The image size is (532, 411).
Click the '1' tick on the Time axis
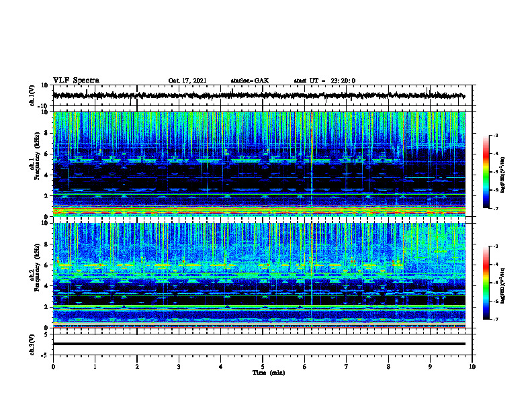(95, 367)
